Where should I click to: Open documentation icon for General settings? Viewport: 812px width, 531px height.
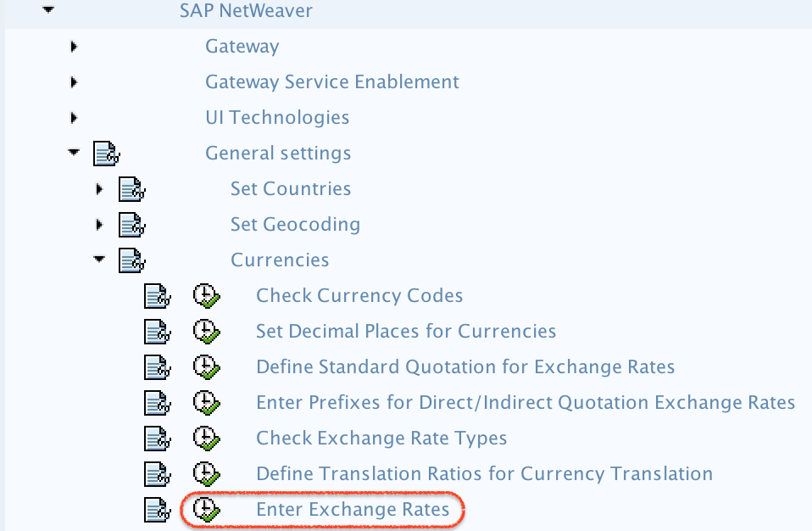point(106,154)
